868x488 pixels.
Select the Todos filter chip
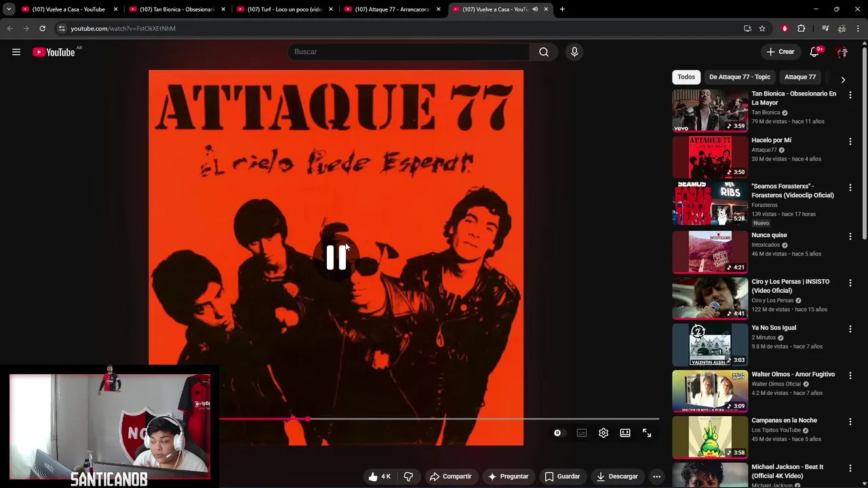pos(686,77)
